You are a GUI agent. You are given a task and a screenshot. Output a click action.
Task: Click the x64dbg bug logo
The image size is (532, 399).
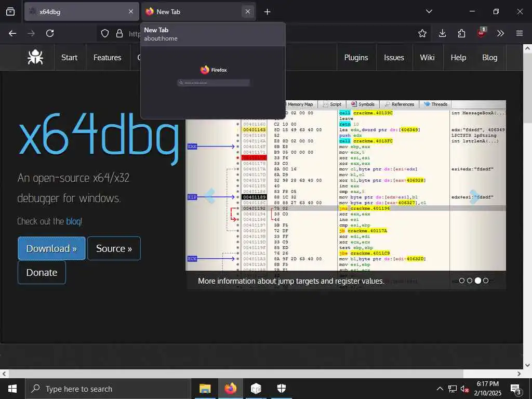[35, 57]
